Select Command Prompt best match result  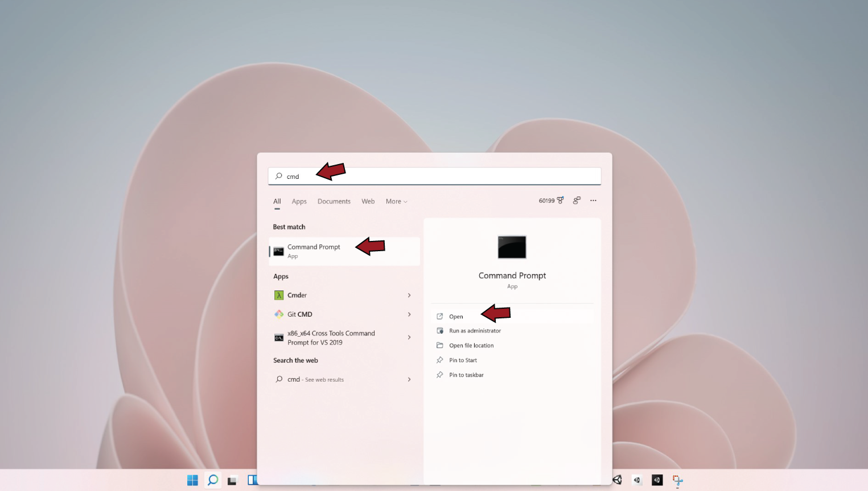pos(344,251)
